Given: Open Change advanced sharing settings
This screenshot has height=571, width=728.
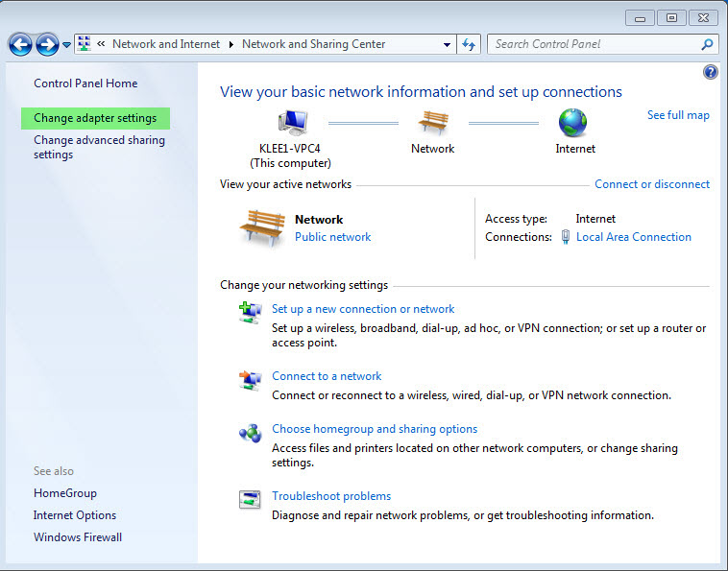Looking at the screenshot, I should pos(99,147).
